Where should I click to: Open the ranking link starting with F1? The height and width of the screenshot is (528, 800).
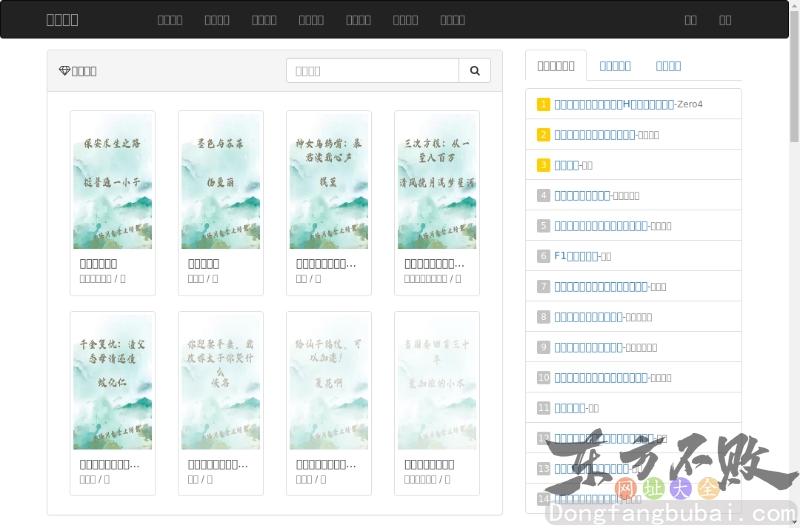pos(576,256)
